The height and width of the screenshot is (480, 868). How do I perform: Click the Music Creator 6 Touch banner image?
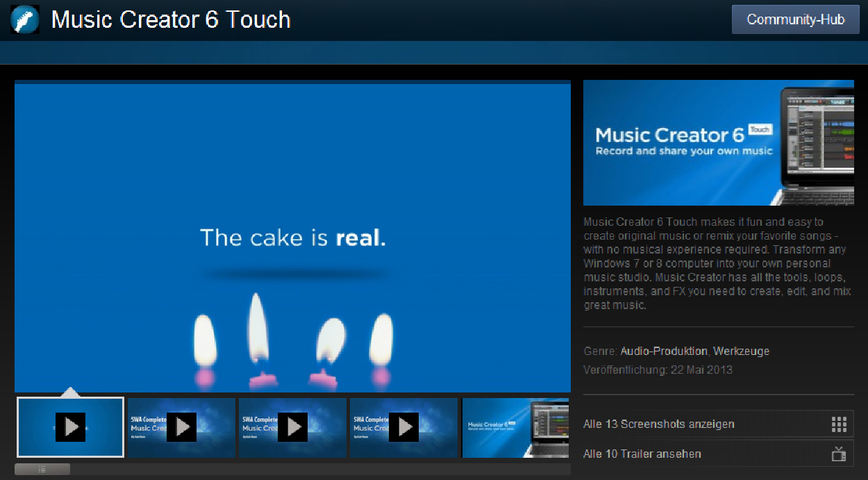[718, 143]
